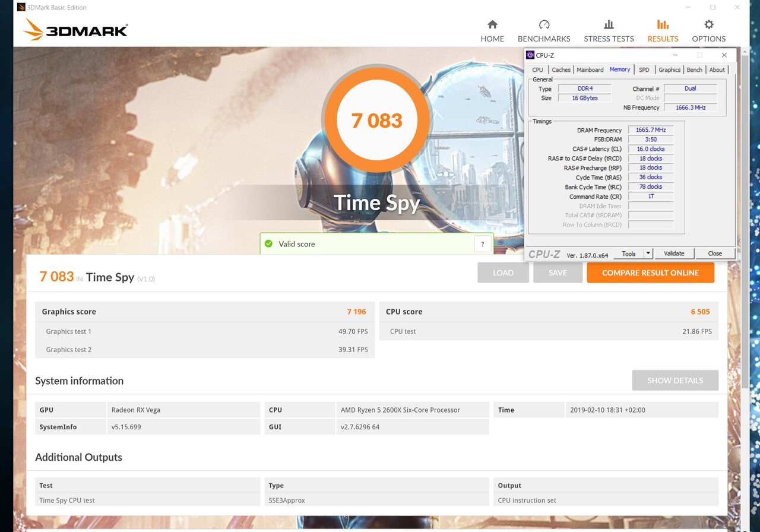Screen dimensions: 760x532
Task: Click the CPU-Z version text 1.87.0.x64
Action: tap(587, 255)
